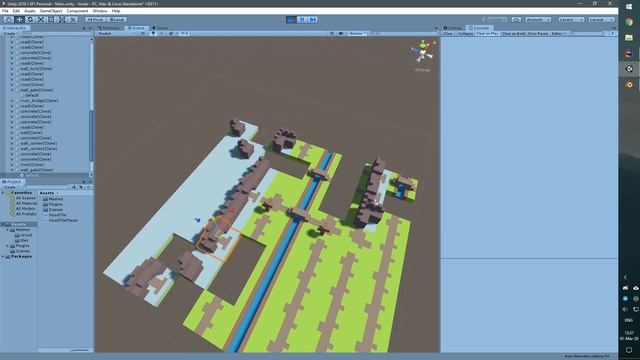Select All Models under Favorites
Viewport: 640px width, 360px height.
[x=25, y=209]
